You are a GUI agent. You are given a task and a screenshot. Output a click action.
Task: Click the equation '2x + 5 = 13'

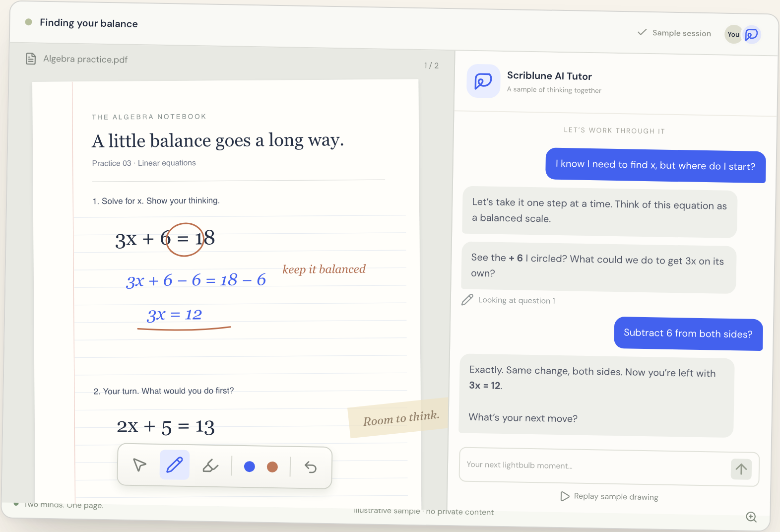pos(166,427)
